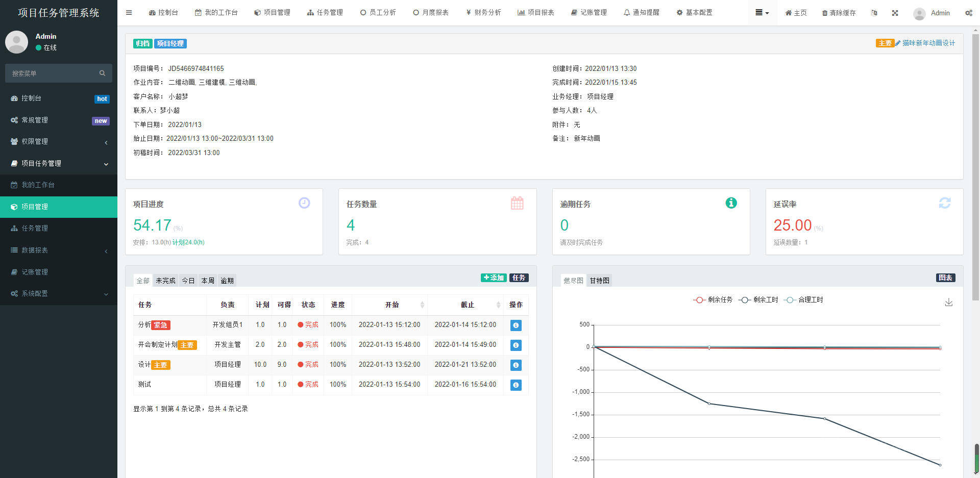Click the language switch icon in top bar
Image resolution: width=980 pixels, height=478 pixels.
[x=874, y=12]
